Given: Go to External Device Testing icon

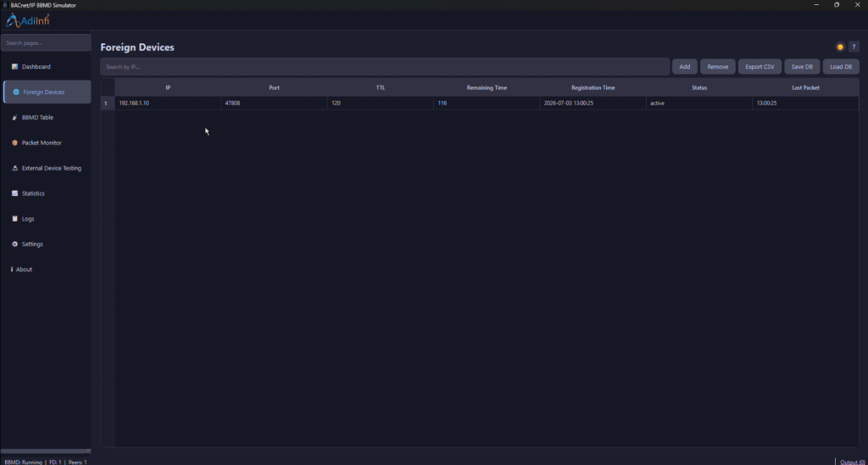Looking at the screenshot, I should coord(15,168).
